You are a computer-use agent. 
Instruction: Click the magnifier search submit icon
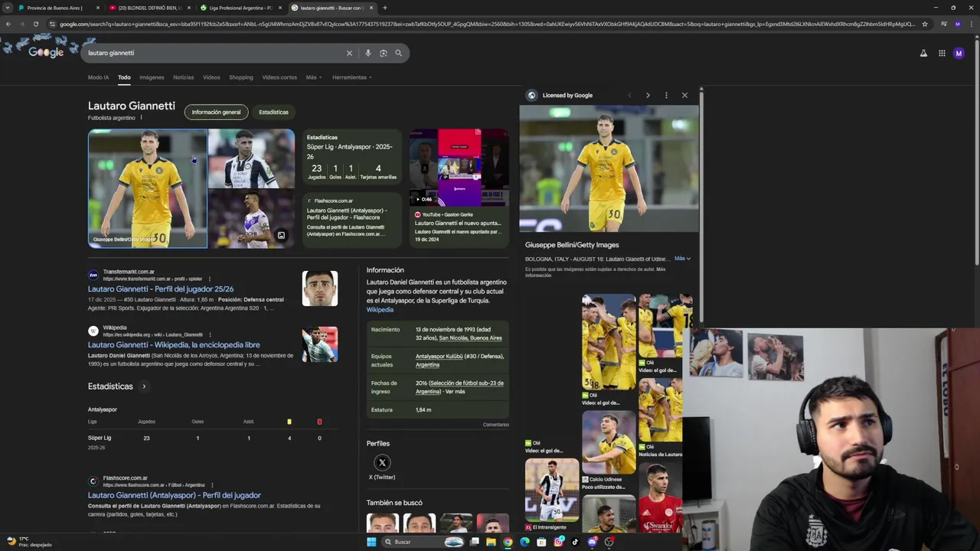click(398, 53)
